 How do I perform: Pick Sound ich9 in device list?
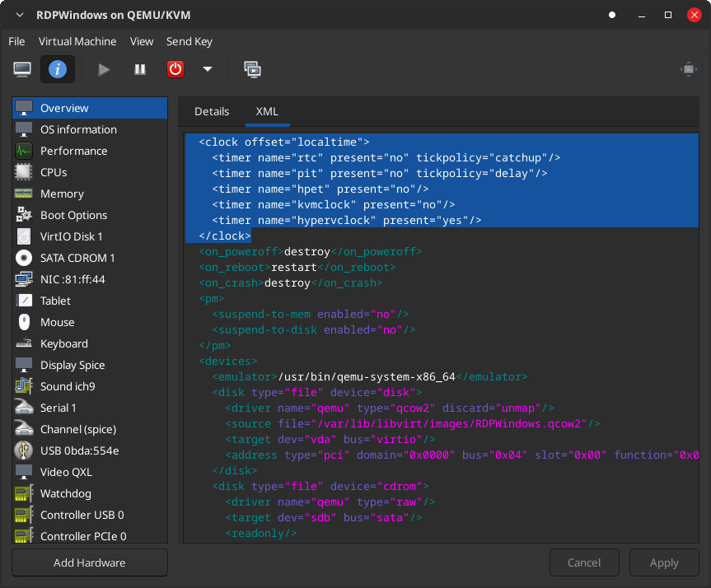68,386
